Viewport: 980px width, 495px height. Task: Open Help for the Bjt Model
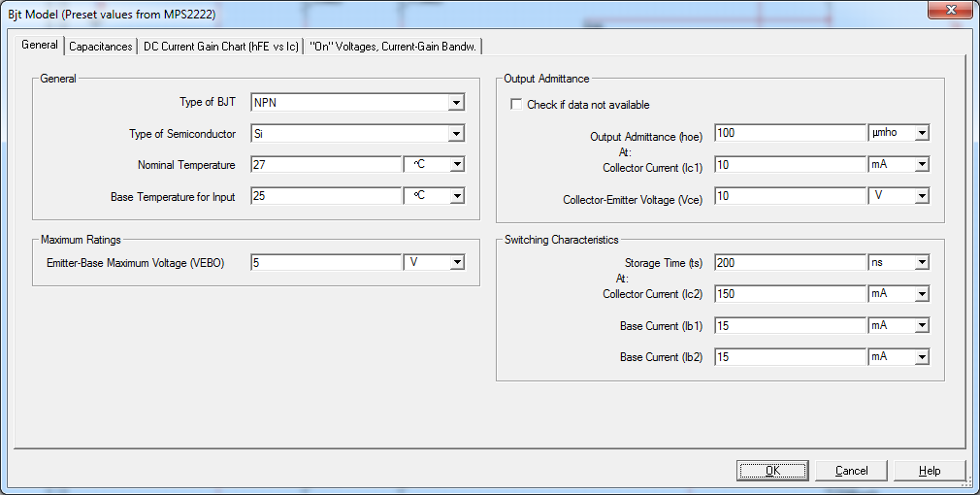pos(930,471)
